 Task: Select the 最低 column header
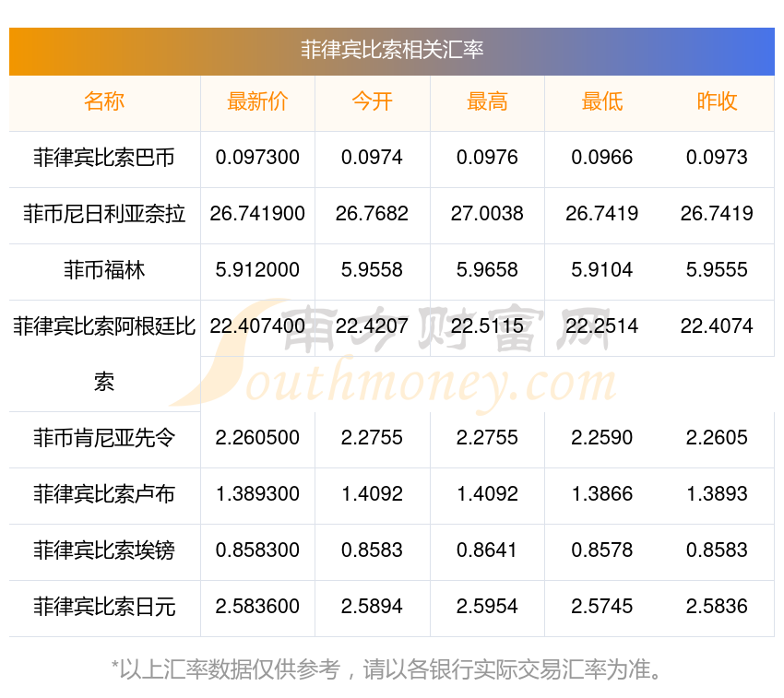coord(602,101)
